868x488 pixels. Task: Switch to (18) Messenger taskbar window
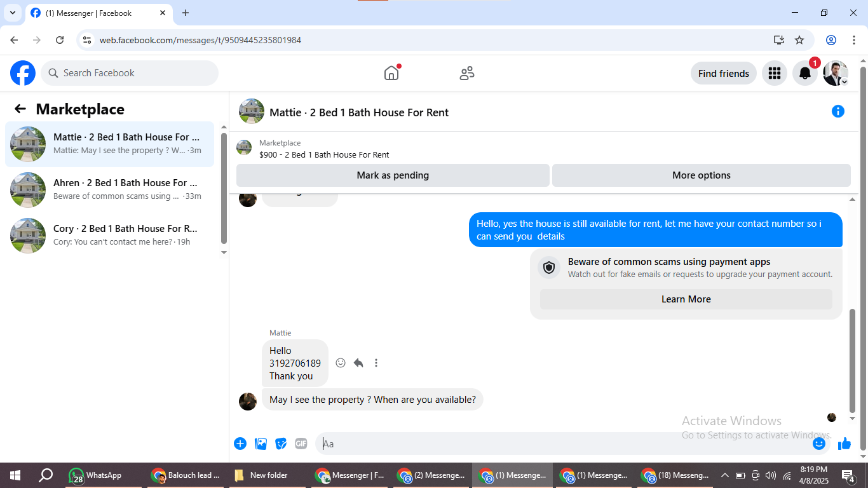(x=675, y=475)
